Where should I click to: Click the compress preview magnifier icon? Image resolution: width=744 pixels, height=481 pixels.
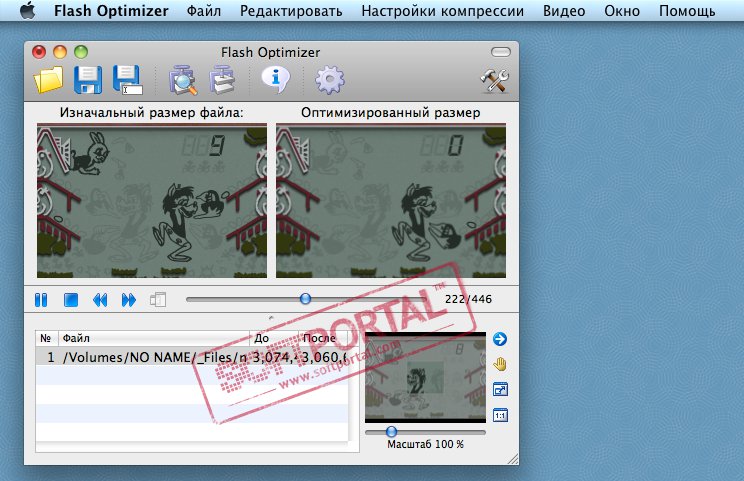pos(183,80)
